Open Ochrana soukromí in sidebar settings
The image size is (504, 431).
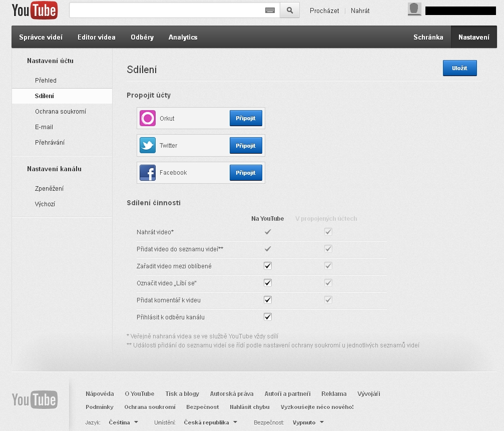pyautogui.click(x=61, y=112)
